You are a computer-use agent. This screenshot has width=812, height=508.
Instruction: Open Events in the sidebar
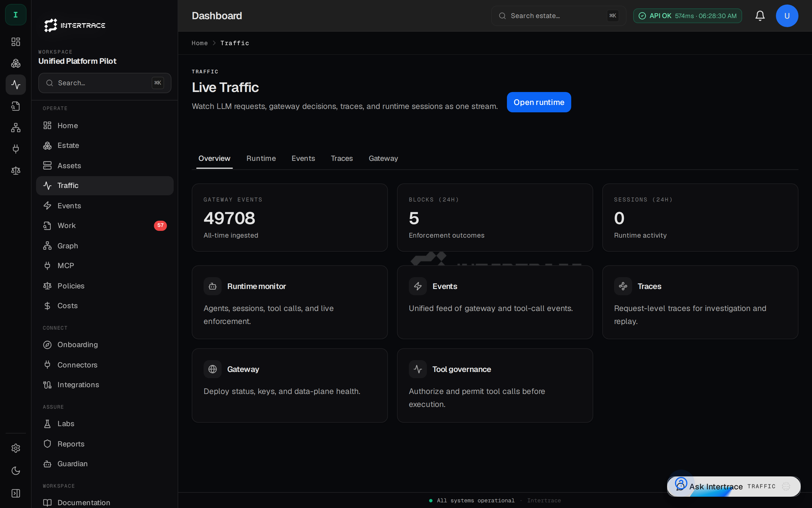click(105, 206)
